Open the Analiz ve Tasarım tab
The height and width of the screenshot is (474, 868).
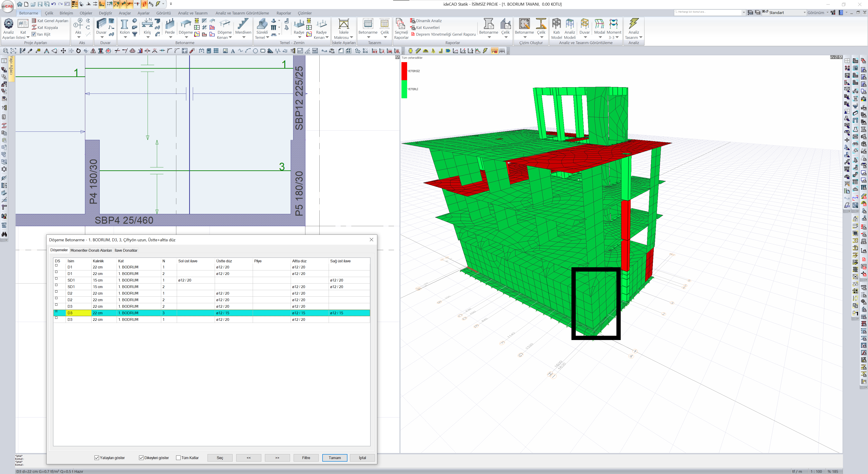[193, 13]
